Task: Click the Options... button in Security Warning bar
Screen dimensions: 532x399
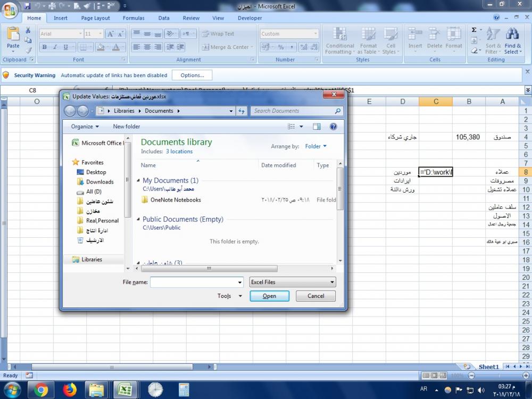Action: point(192,76)
